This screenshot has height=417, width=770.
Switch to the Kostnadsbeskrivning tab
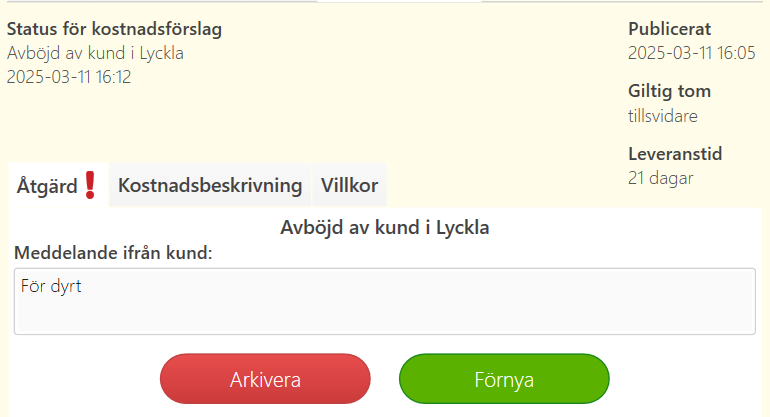click(210, 185)
